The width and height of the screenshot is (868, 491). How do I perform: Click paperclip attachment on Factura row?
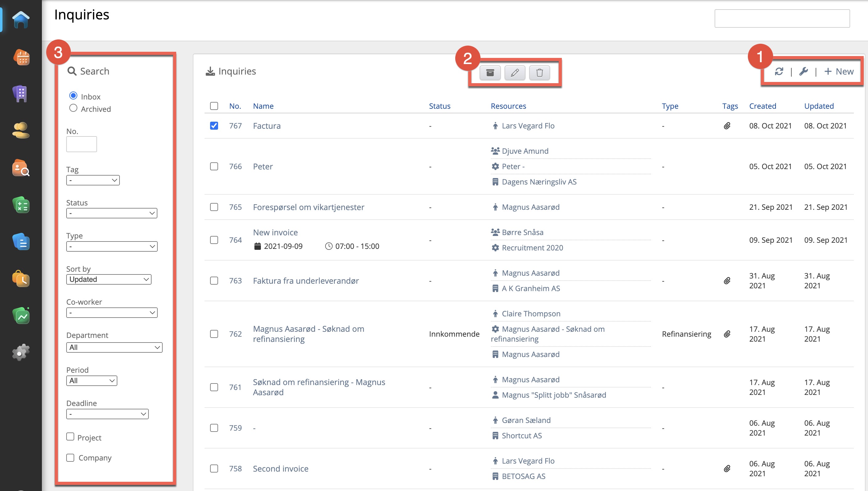727,126
